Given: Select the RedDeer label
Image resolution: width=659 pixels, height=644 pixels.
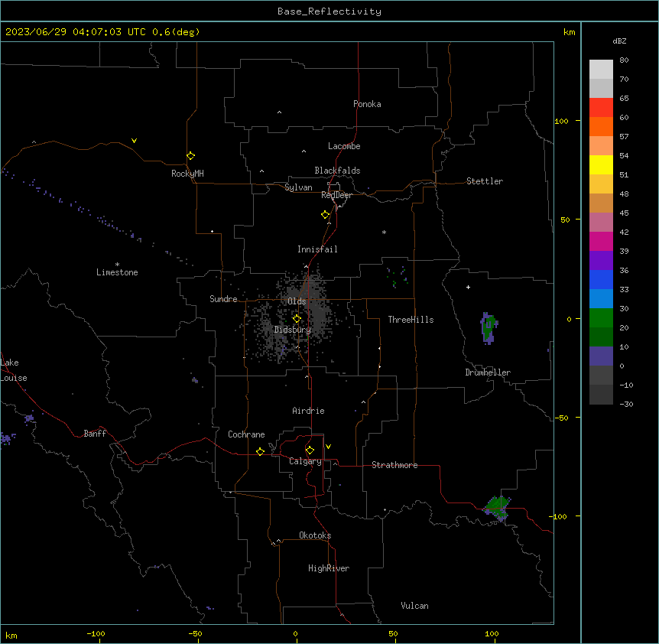Looking at the screenshot, I should pyautogui.click(x=336, y=195).
